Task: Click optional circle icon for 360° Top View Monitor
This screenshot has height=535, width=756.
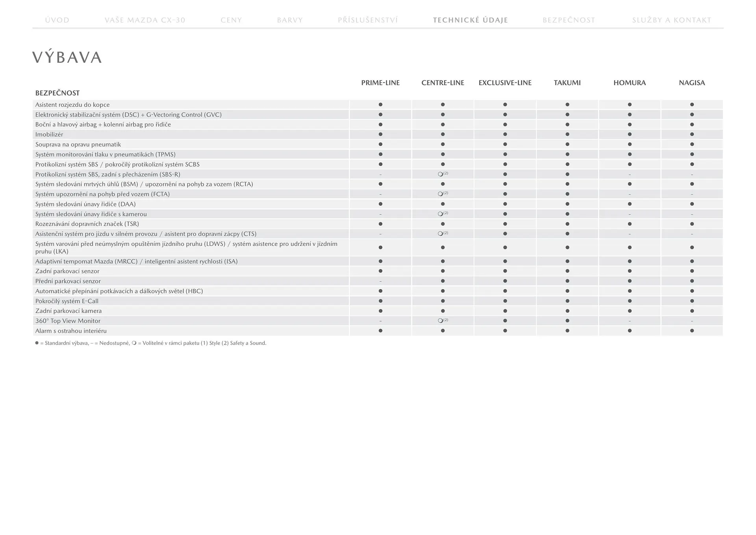Action: pyautogui.click(x=441, y=321)
